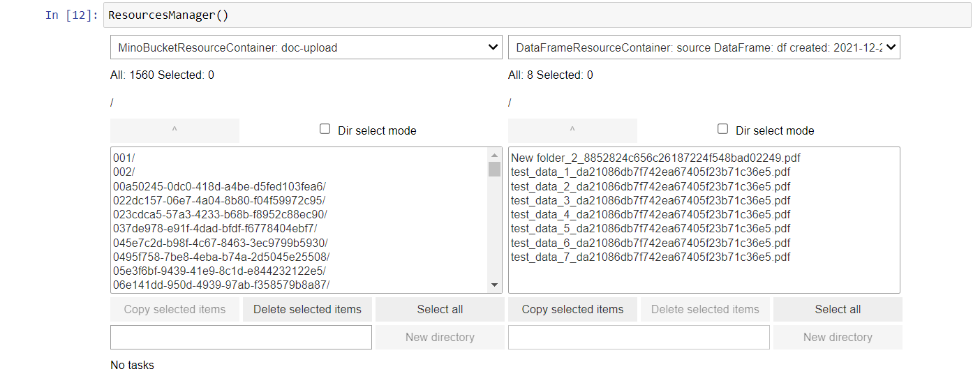Click Copy selected items under the left list
Screen dimensions: 980x376
tap(175, 309)
